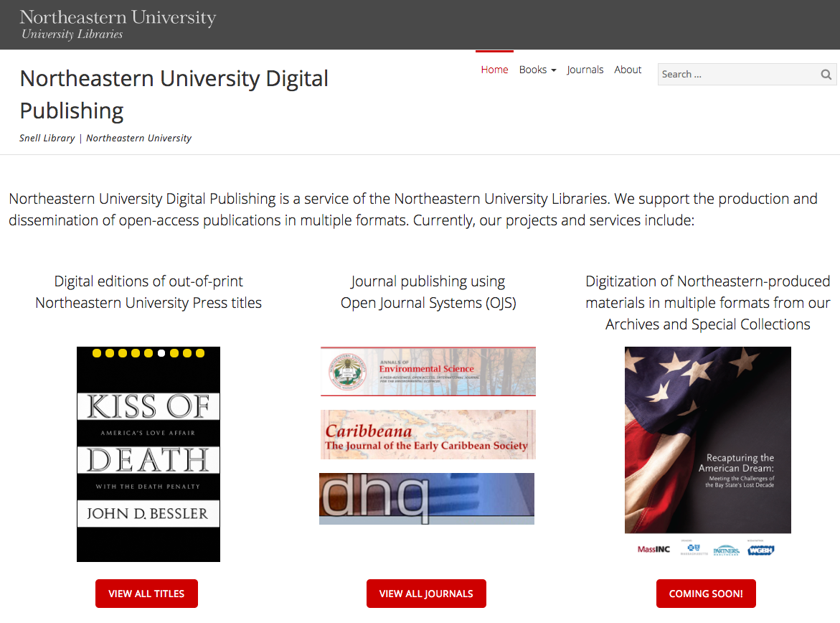Viewport: 840px width, 623px height.
Task: Go to the Home menu item
Action: pos(494,70)
